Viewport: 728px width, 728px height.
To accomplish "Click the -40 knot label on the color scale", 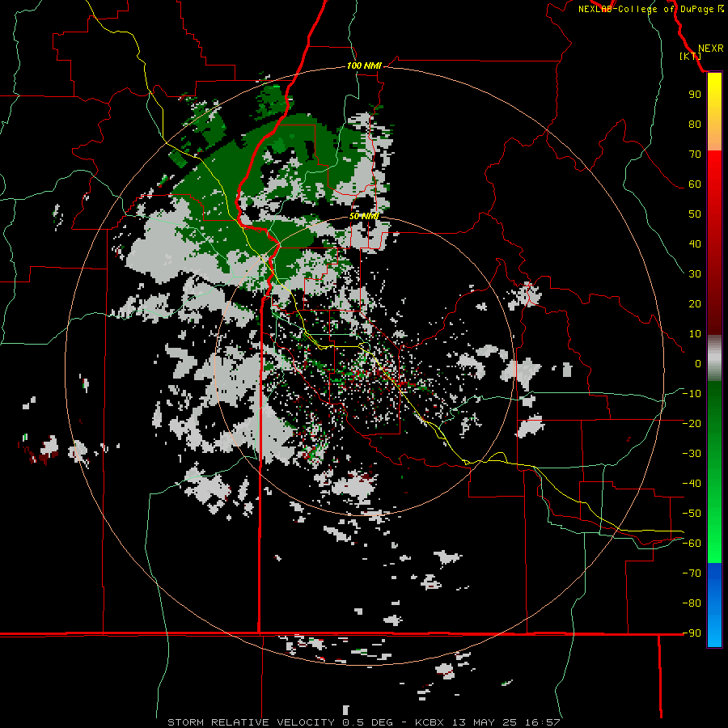I will pos(692,484).
